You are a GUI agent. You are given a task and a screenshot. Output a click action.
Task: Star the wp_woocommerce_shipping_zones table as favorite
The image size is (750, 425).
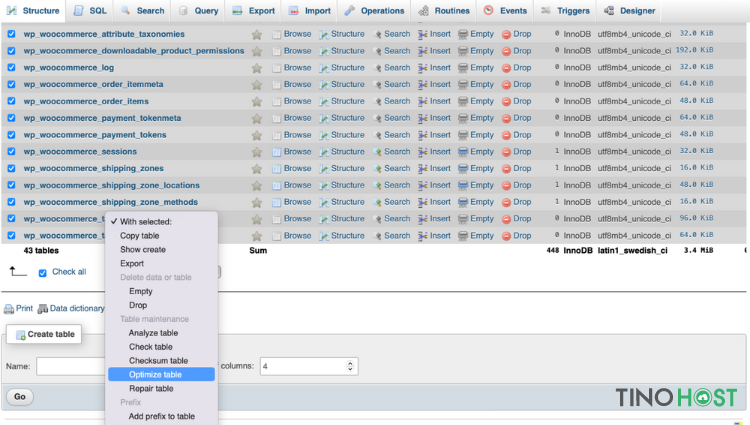pos(257,169)
